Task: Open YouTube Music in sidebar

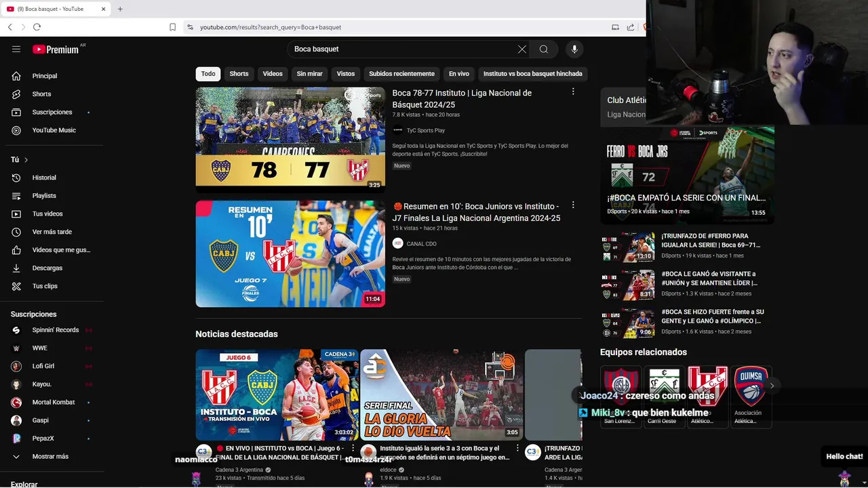Action: click(54, 130)
